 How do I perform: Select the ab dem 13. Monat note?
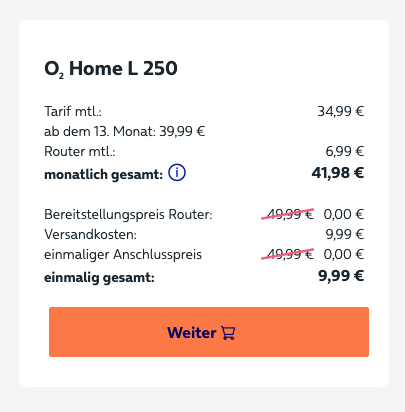tap(124, 131)
